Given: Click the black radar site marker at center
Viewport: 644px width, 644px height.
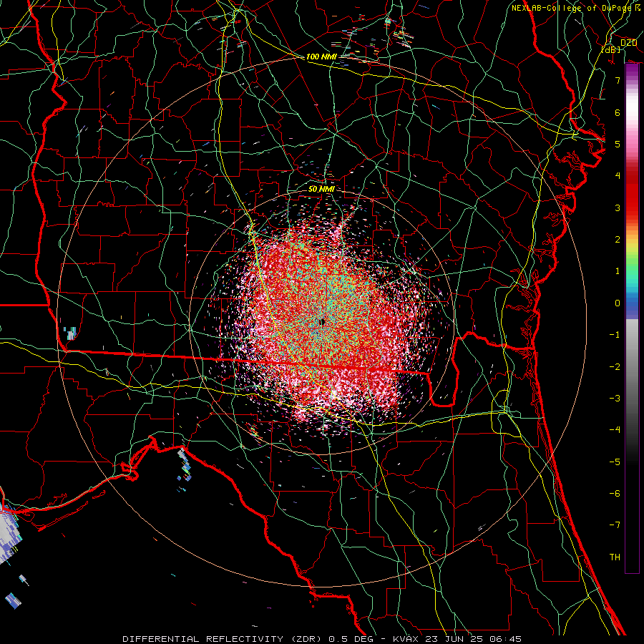Looking at the screenshot, I should (x=323, y=322).
